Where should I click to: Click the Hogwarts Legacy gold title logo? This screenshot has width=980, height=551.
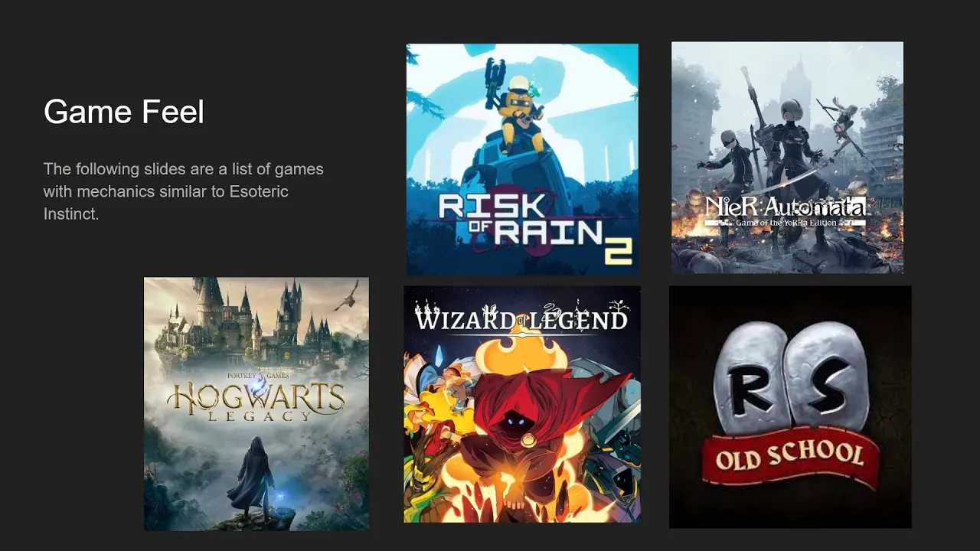pyautogui.click(x=256, y=400)
